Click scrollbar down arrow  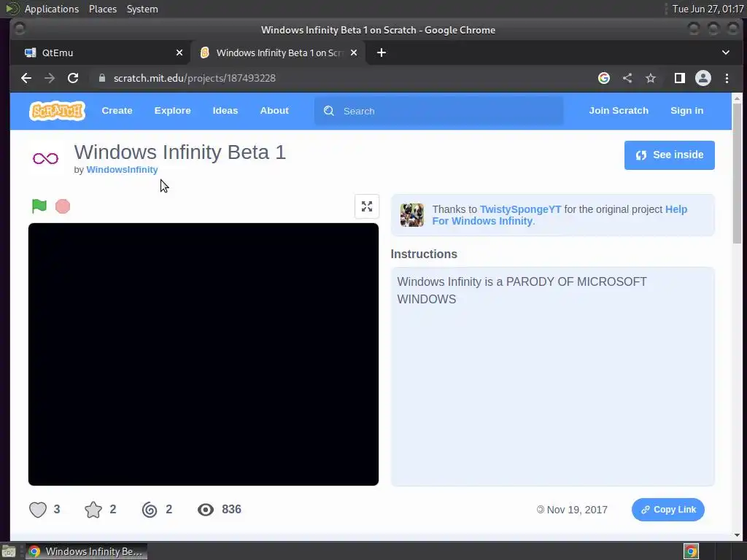pyautogui.click(x=737, y=535)
